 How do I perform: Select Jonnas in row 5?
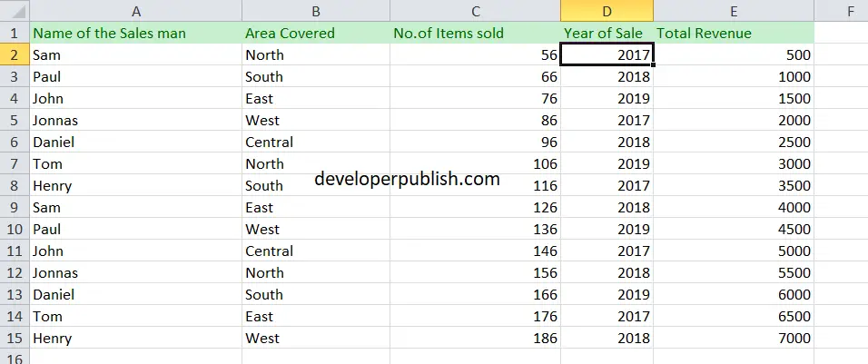coord(135,120)
